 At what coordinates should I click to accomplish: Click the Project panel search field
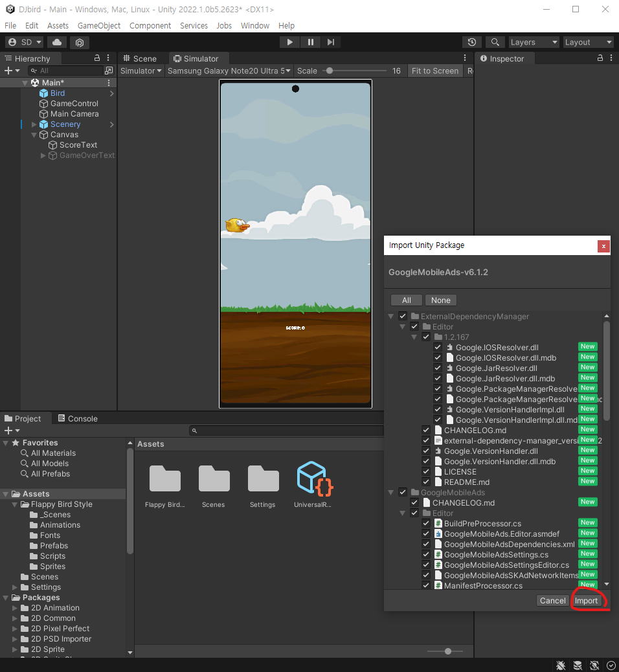[286, 431]
